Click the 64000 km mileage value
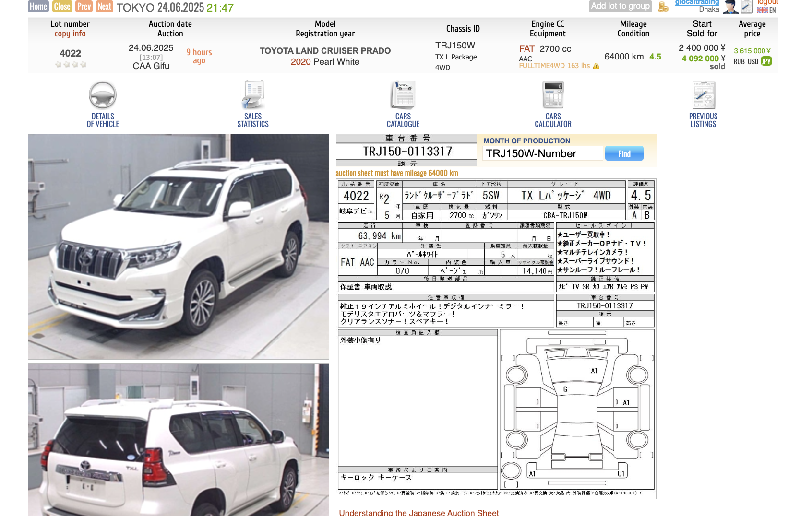This screenshot has width=812, height=516. [624, 57]
